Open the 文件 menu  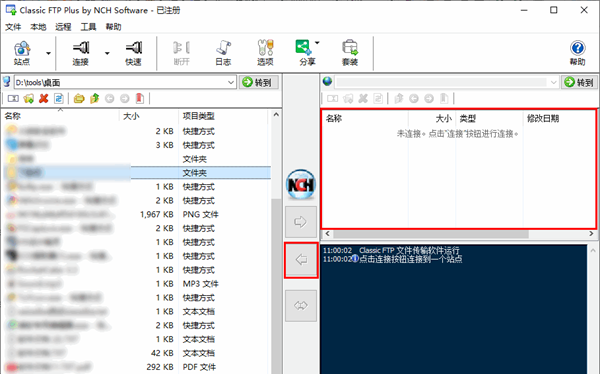(13, 27)
